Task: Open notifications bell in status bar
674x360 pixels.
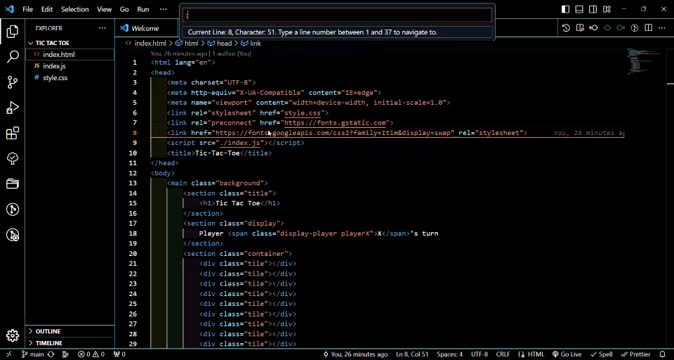Action: click(662, 354)
